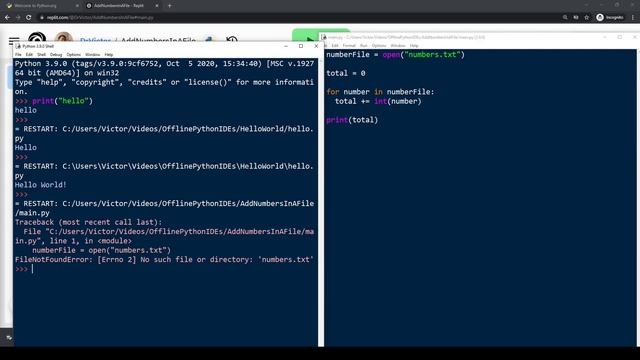The image size is (640, 360).
Task: Click the numberFile = open line in editor
Action: (x=396, y=55)
